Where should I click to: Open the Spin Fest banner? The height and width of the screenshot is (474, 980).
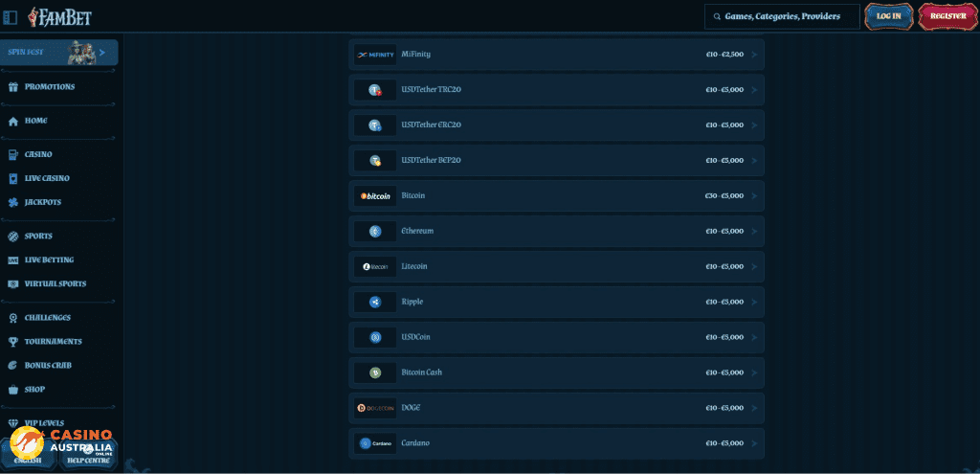(58, 53)
